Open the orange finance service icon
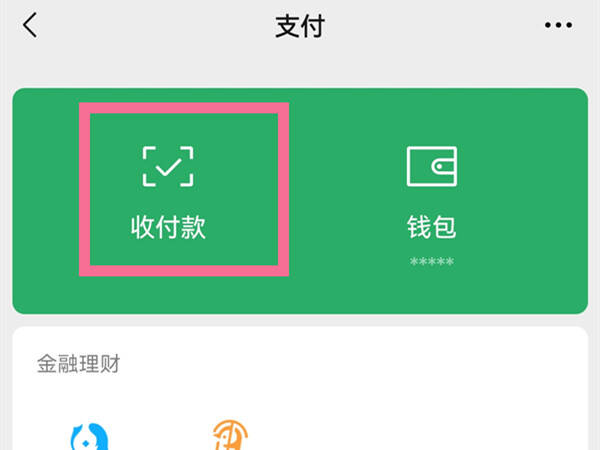The image size is (600, 450). pos(230,435)
